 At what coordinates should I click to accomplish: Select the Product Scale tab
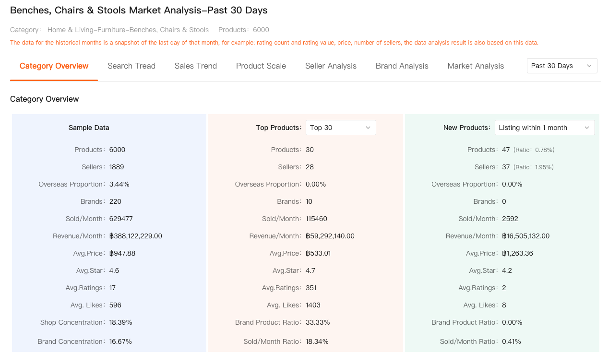[x=261, y=66]
